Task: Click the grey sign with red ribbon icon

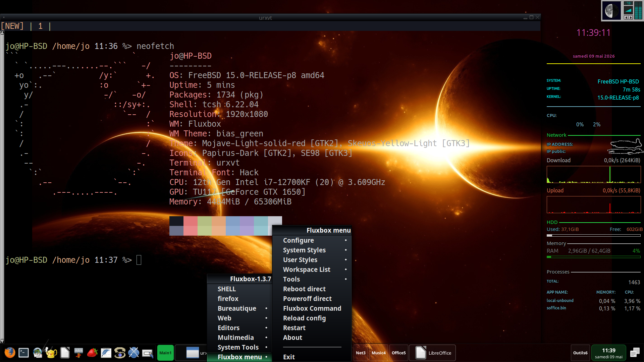Action: coord(78,353)
